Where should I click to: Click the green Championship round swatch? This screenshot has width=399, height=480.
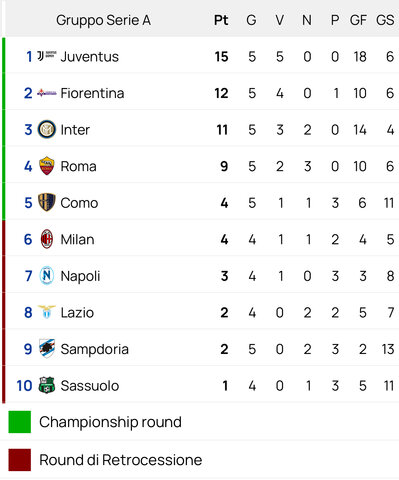(20, 422)
